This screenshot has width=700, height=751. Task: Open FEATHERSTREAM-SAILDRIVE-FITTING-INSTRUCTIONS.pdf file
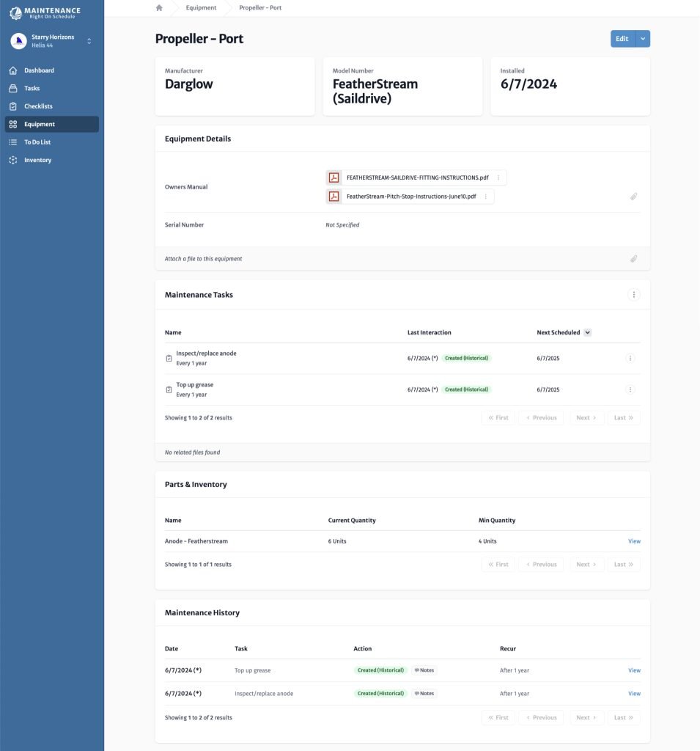418,177
